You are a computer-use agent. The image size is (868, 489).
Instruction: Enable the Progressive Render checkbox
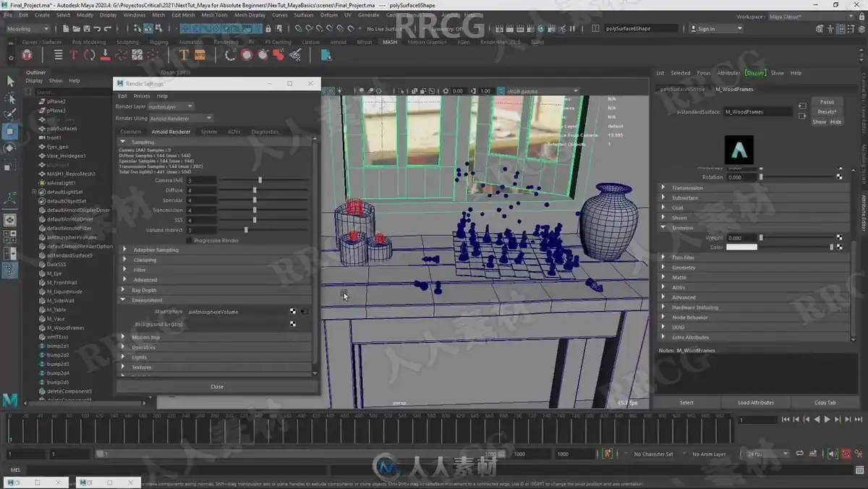tap(190, 240)
